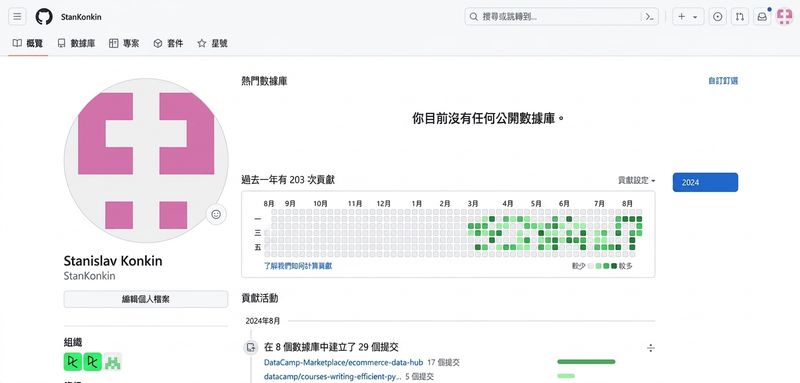Click the 你目前沒有任何公開數據庫 message
Screen dimensions: 800x383
pos(489,119)
